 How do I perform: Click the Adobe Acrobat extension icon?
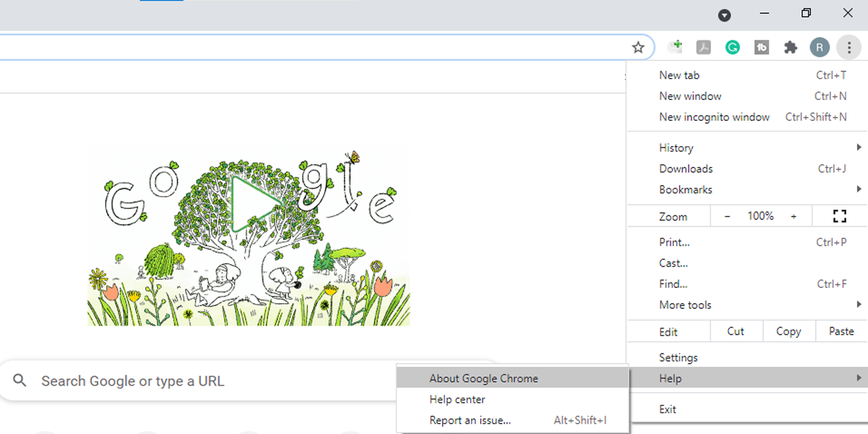[x=704, y=48]
